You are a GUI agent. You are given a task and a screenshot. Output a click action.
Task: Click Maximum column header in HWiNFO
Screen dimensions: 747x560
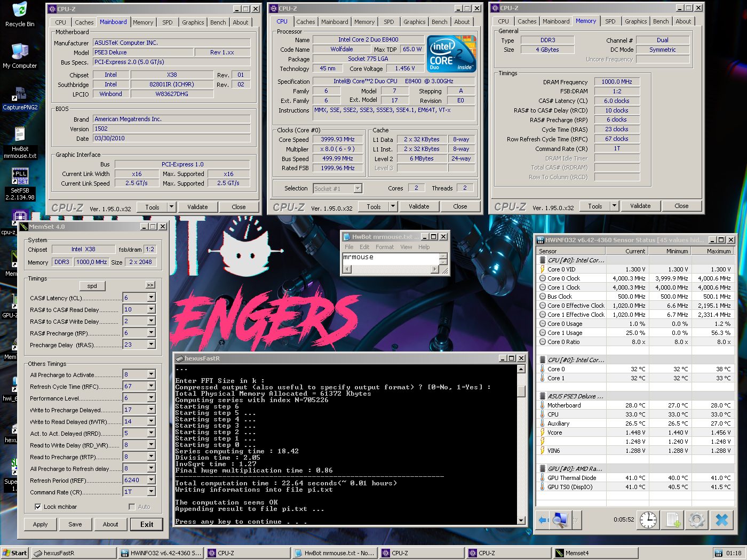(x=713, y=251)
